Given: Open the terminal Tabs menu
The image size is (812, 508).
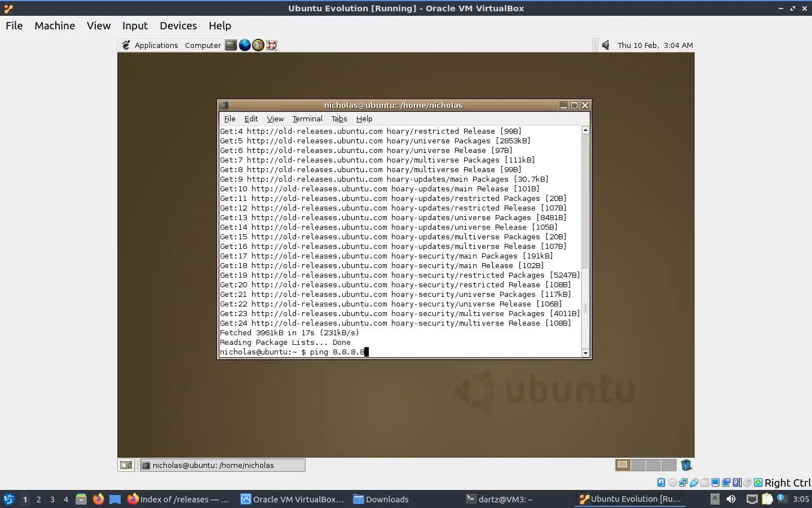Looking at the screenshot, I should tap(339, 119).
